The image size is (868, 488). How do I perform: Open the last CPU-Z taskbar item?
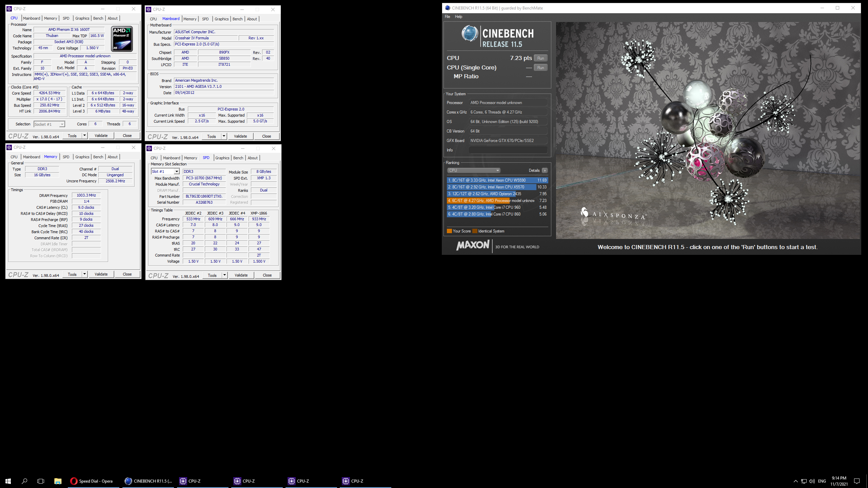(x=366, y=481)
